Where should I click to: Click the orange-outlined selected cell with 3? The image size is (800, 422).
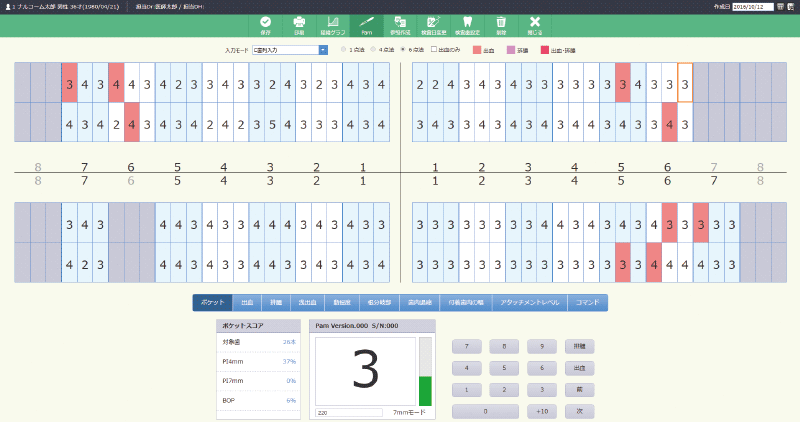[x=685, y=83]
